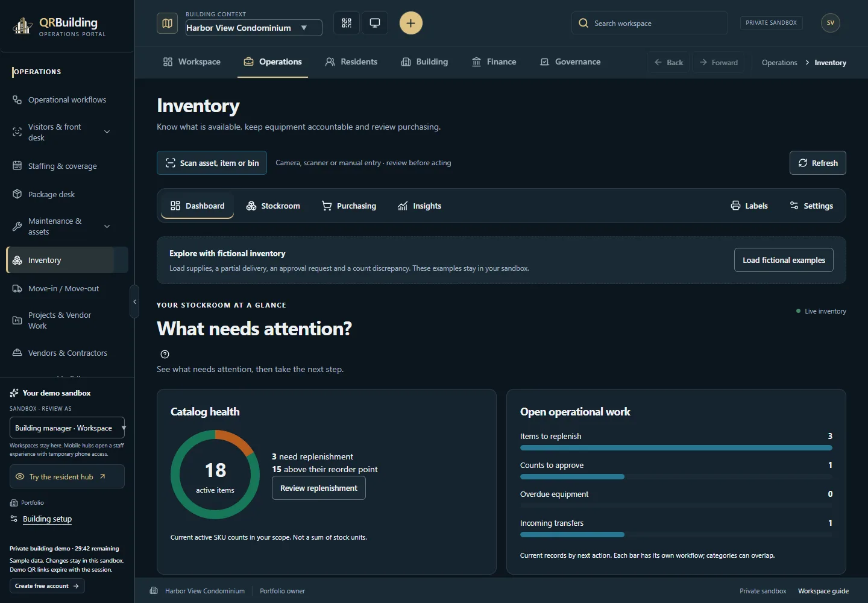The height and width of the screenshot is (603, 868).
Task: Open the Workspace guide link
Action: tap(823, 591)
